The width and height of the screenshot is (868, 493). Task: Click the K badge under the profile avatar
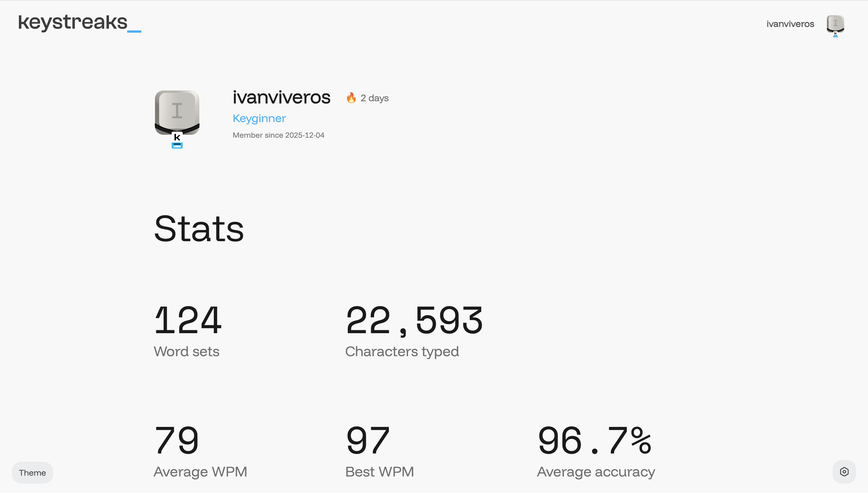pos(177,140)
